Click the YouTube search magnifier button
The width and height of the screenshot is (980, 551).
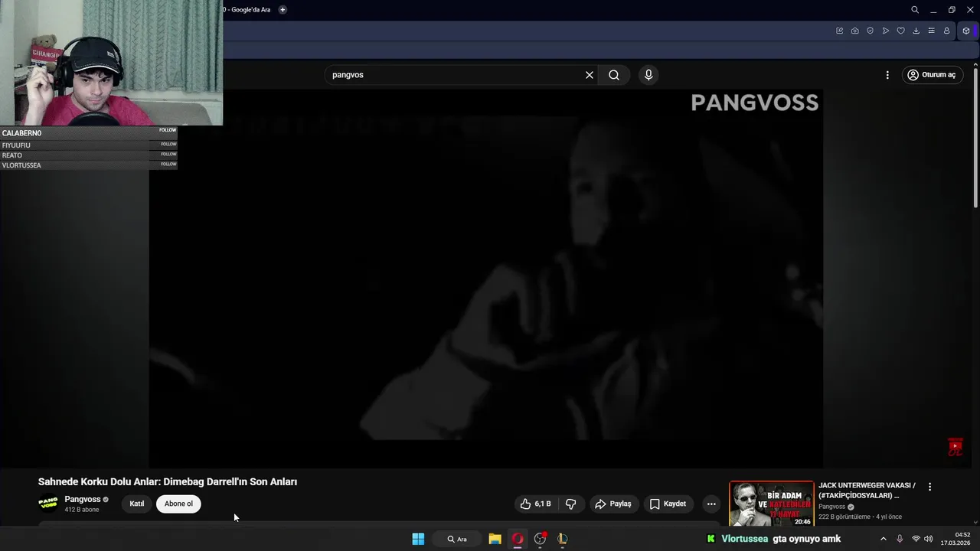pos(614,75)
